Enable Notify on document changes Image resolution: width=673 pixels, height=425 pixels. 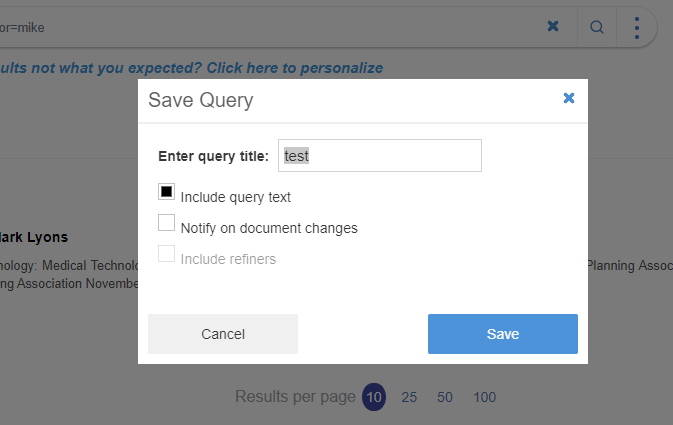coord(167,222)
